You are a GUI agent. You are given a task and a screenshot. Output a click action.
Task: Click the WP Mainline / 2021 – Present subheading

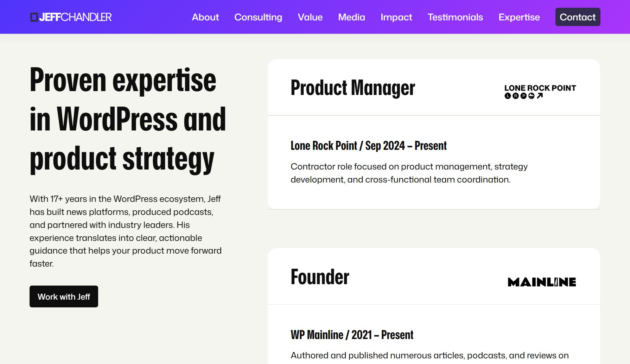tap(352, 335)
